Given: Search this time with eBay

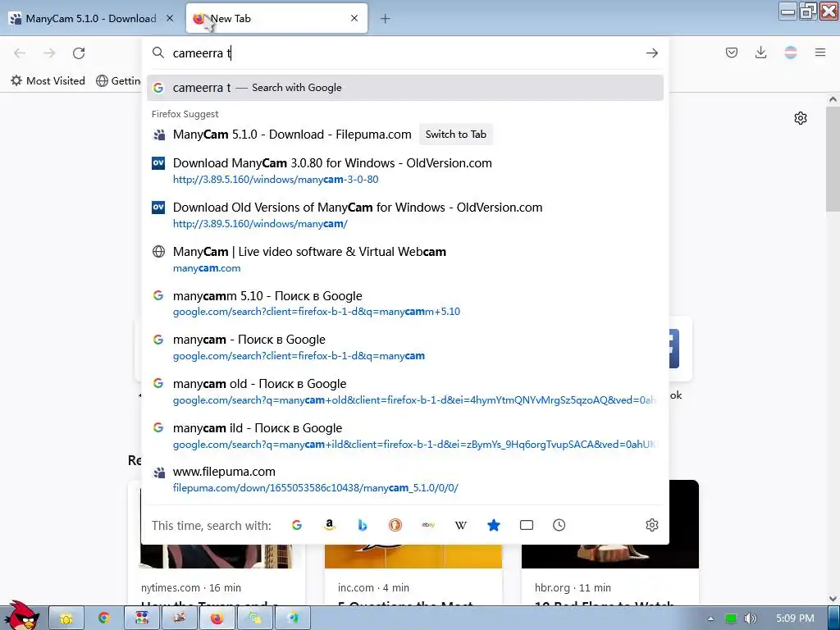Looking at the screenshot, I should click(x=428, y=525).
